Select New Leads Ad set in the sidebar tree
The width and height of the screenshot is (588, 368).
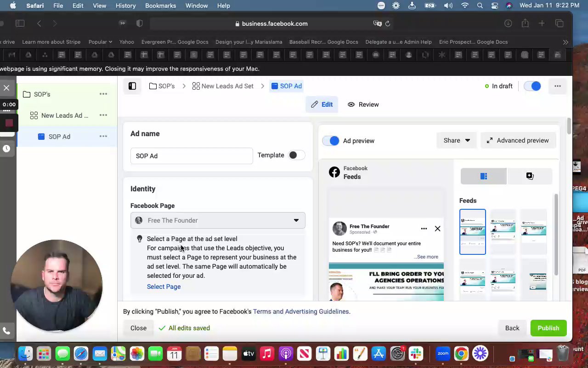click(x=65, y=115)
